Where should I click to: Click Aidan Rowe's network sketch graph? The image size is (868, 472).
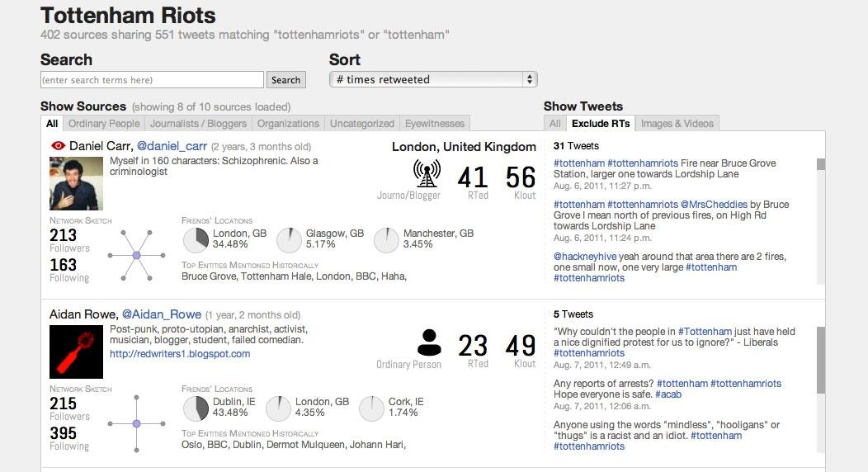(137, 423)
